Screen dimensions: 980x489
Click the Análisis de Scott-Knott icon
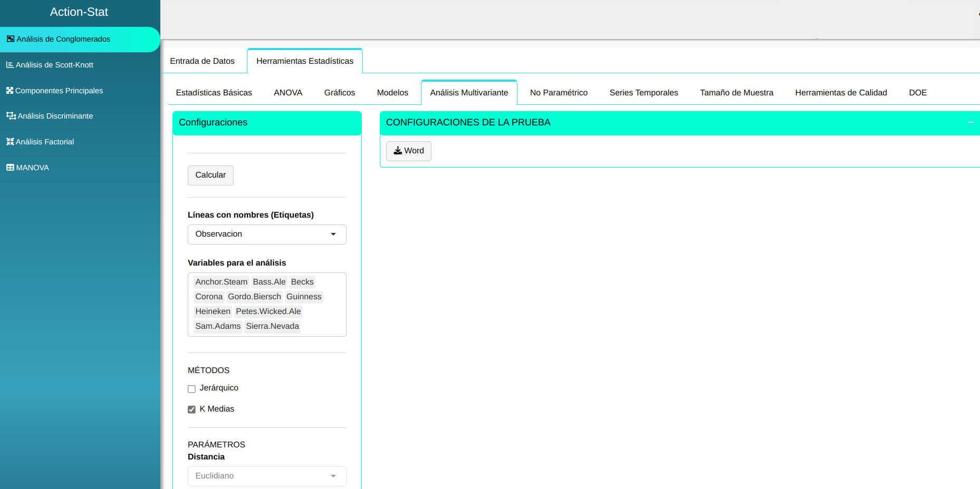(9, 65)
